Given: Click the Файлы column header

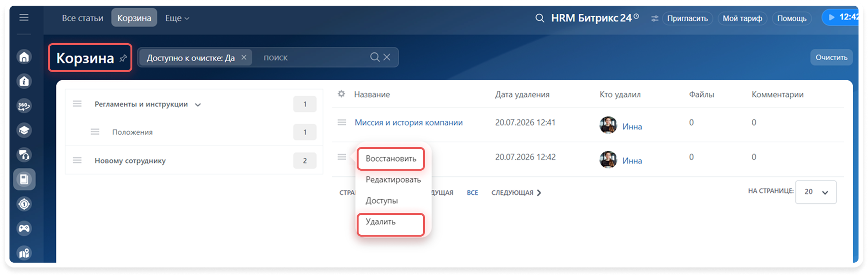Looking at the screenshot, I should (702, 94).
